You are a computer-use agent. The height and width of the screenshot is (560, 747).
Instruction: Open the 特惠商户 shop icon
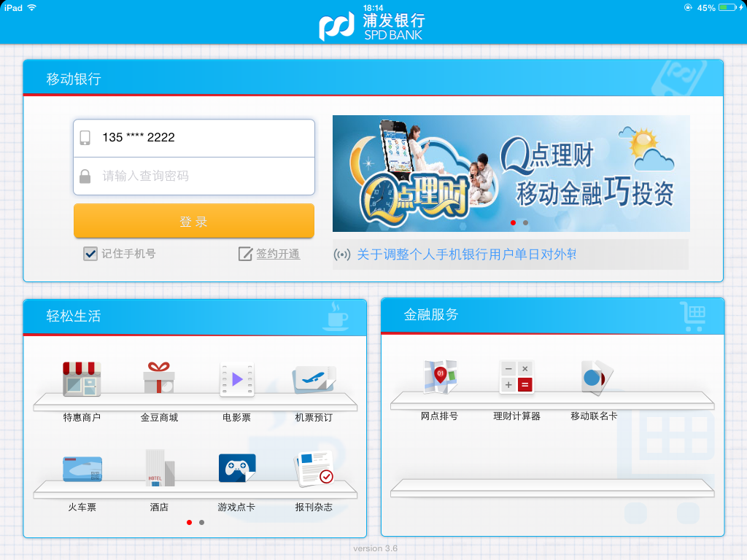pos(82,379)
